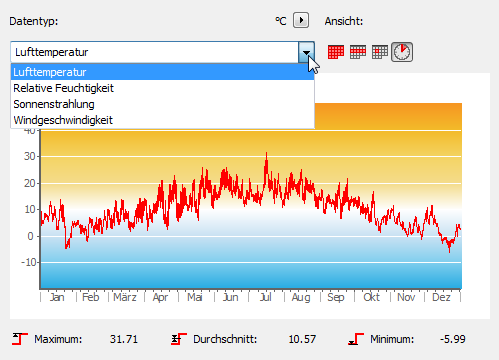The width and height of the screenshot is (499, 360).
Task: Click the Maximum label text
Action: 58,339
